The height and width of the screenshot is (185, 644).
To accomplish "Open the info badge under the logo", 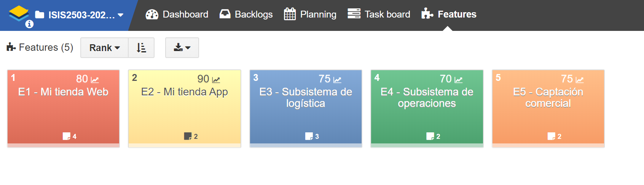I will [x=29, y=24].
